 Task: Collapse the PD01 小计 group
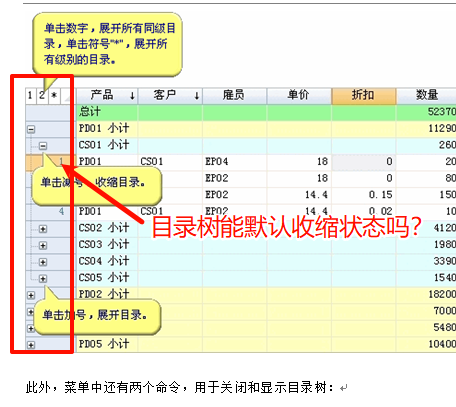[x=31, y=129]
